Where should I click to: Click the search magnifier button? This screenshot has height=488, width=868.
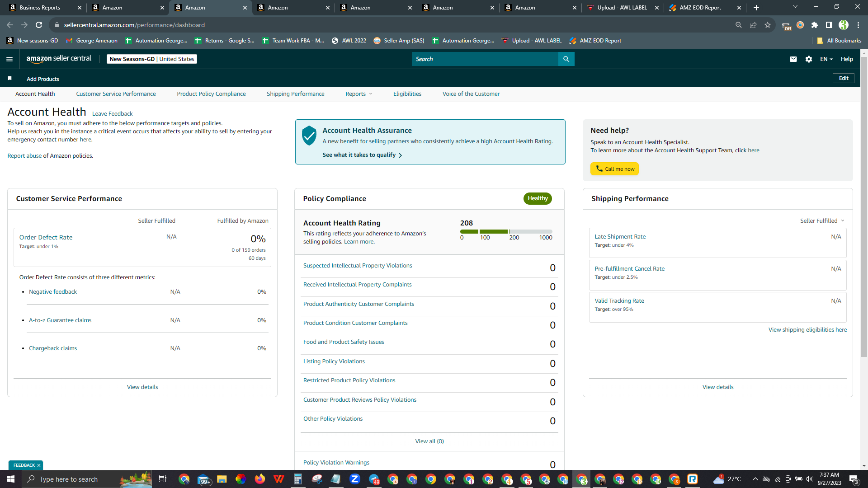pos(566,59)
